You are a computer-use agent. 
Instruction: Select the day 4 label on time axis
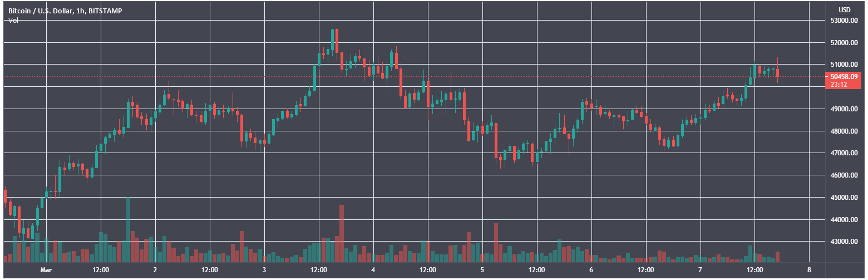(373, 270)
